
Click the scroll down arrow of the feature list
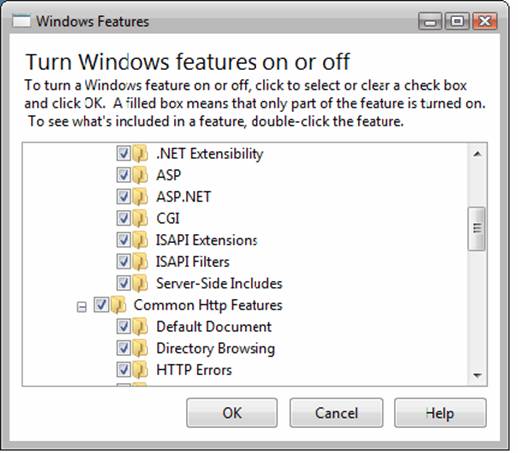tap(477, 375)
